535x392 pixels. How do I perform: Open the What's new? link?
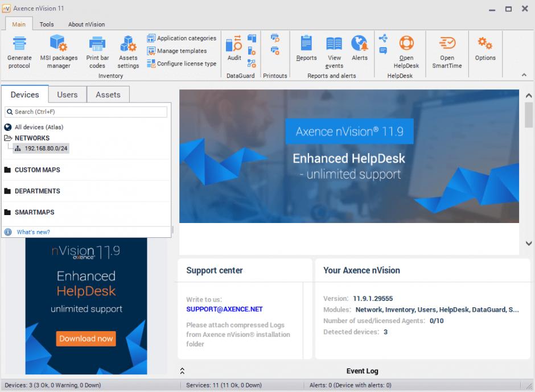34,232
